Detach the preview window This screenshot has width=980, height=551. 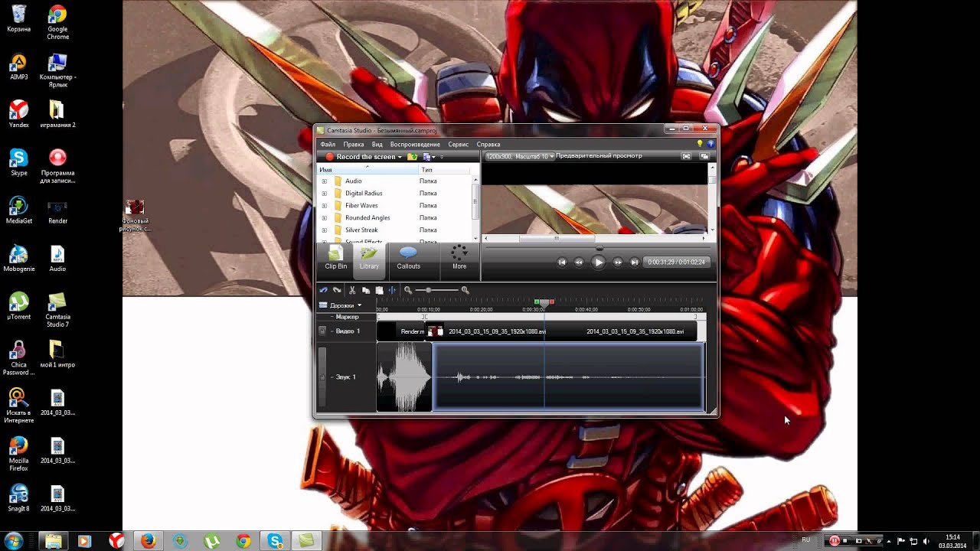(x=704, y=156)
